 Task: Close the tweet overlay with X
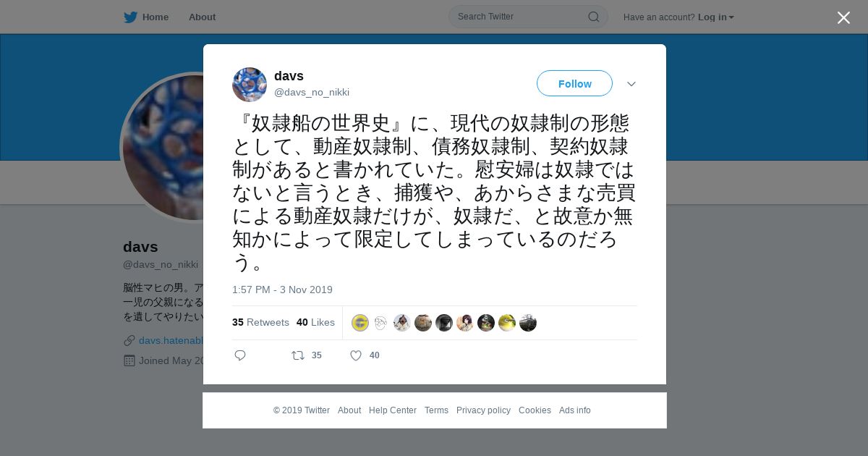tap(843, 17)
